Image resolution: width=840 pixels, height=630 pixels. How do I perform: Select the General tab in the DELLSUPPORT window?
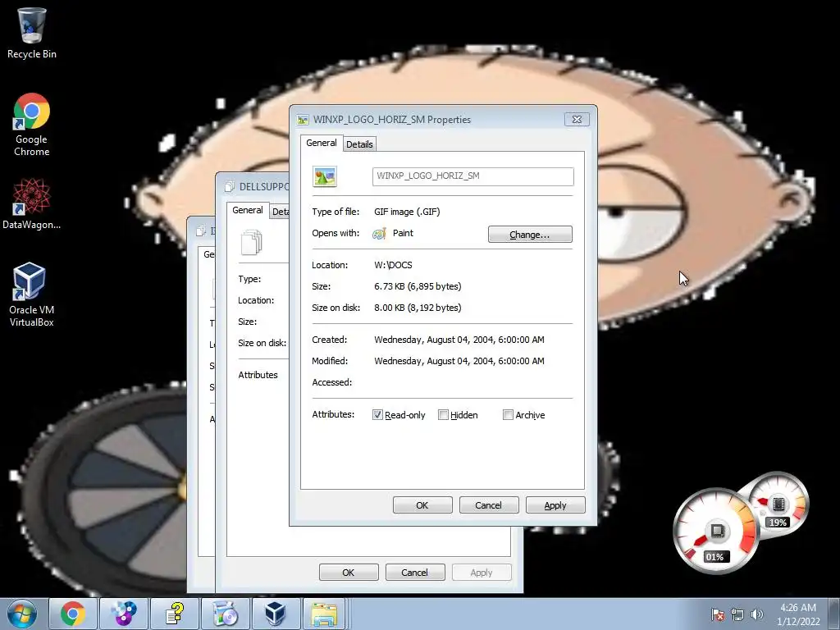click(x=248, y=210)
